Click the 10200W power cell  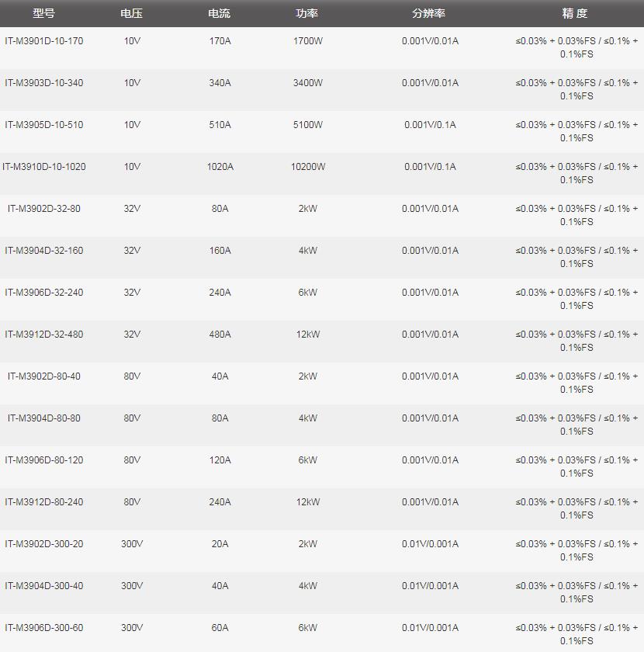click(308, 167)
